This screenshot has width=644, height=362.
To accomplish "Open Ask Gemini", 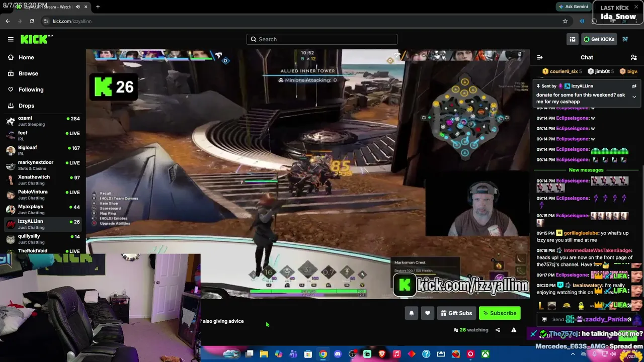I will tap(573, 7).
